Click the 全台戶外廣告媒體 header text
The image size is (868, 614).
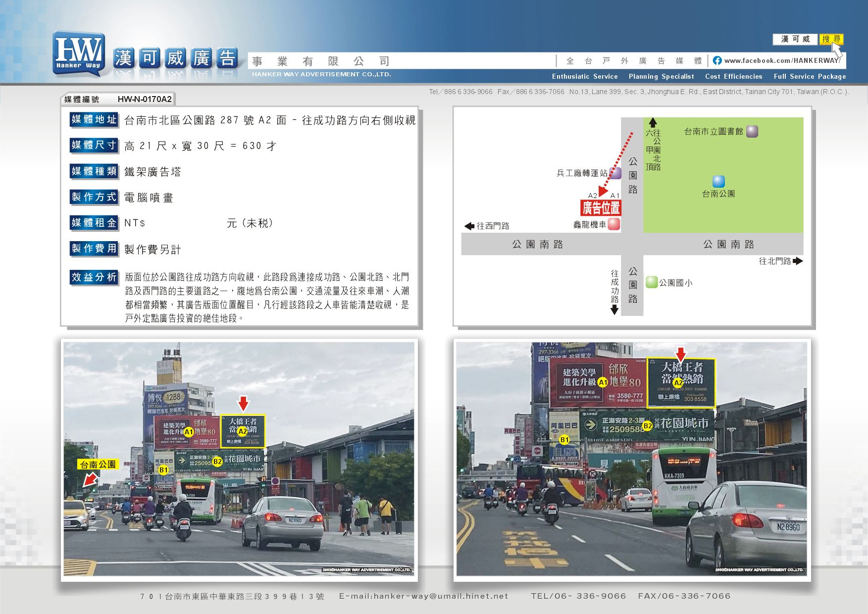(634, 61)
